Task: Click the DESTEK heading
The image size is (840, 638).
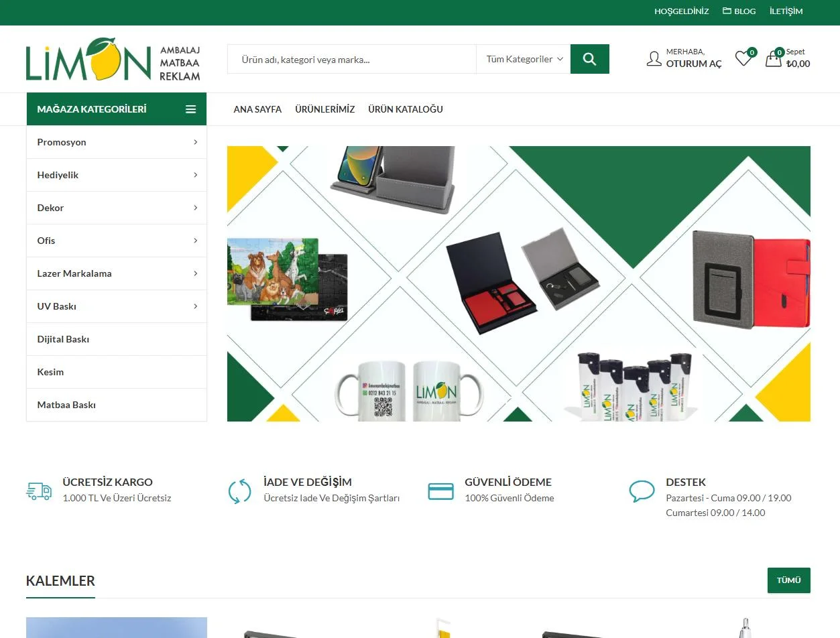Action: point(686,482)
